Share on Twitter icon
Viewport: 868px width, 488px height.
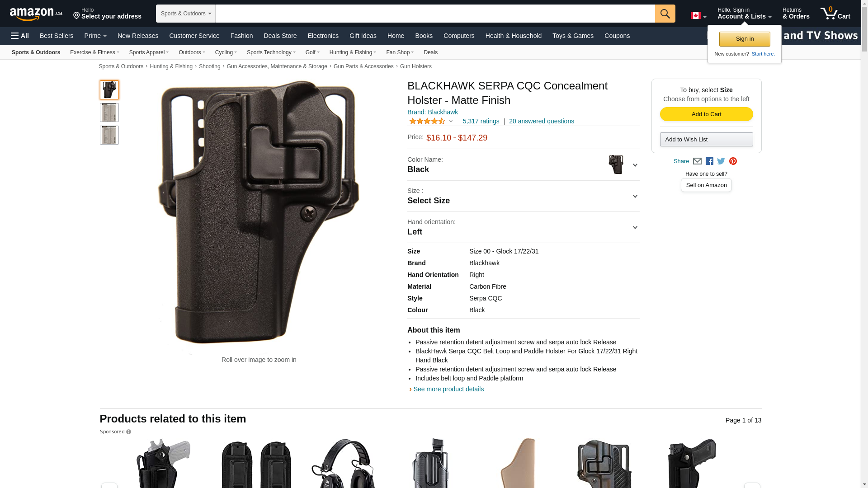click(x=721, y=161)
